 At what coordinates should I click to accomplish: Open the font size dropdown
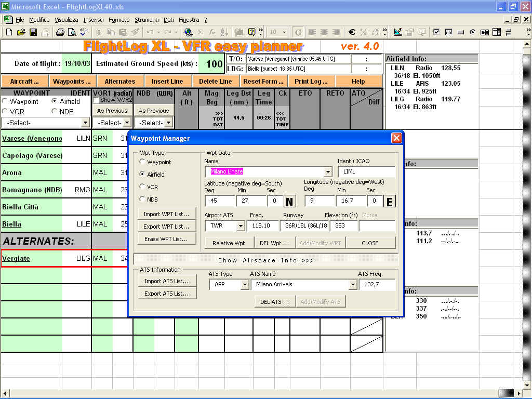coord(284,32)
